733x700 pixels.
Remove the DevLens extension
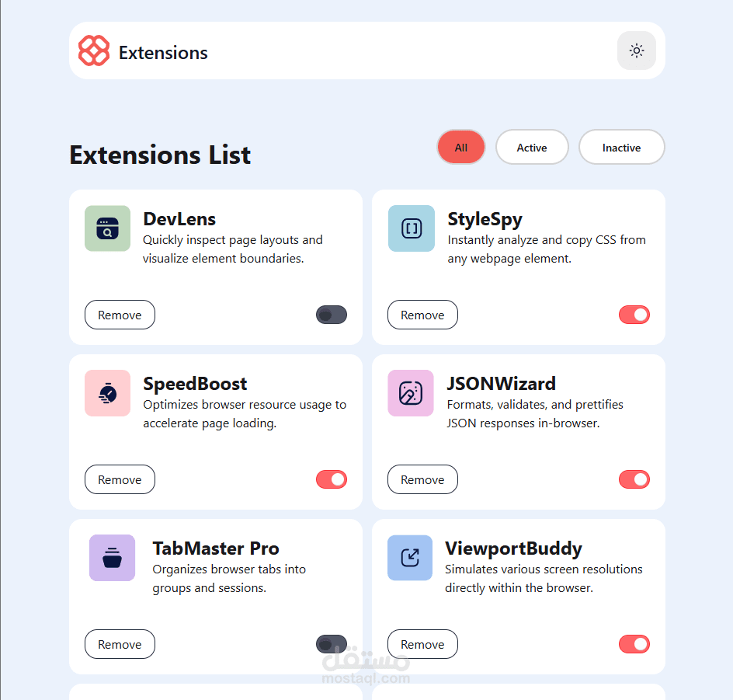120,315
